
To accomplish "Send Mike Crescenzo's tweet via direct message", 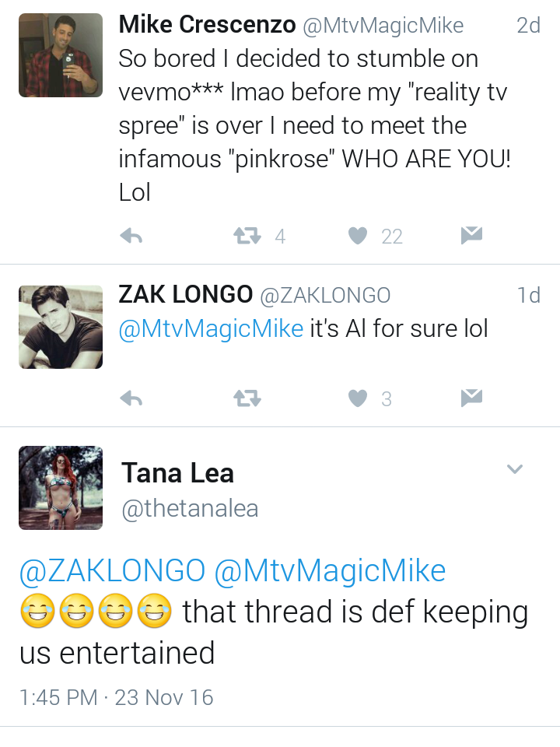I will pyautogui.click(x=471, y=235).
